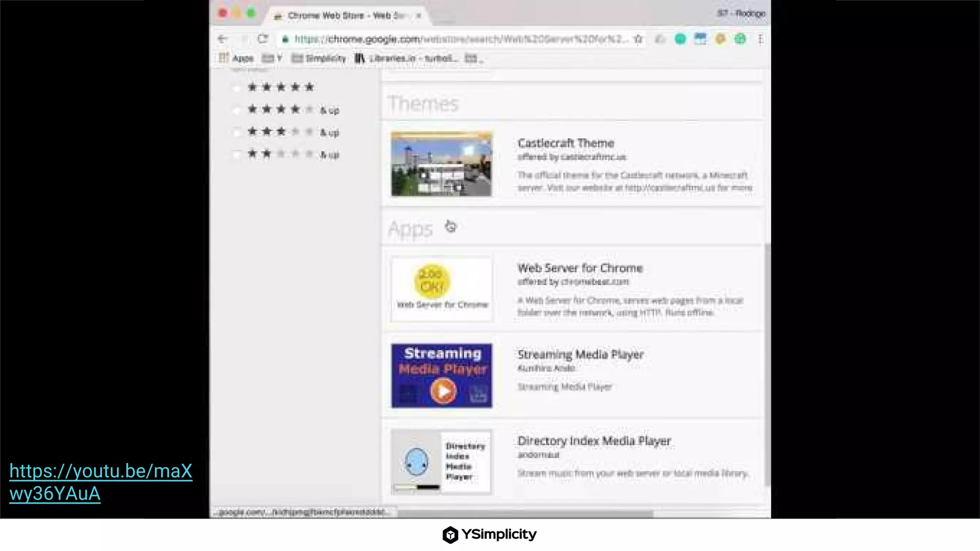Click the green extension icon near the menu
This screenshot has width=980, height=551.
[x=740, y=39]
